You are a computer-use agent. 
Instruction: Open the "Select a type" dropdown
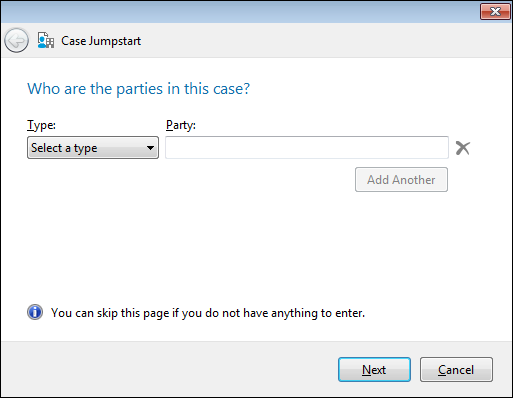(93, 148)
